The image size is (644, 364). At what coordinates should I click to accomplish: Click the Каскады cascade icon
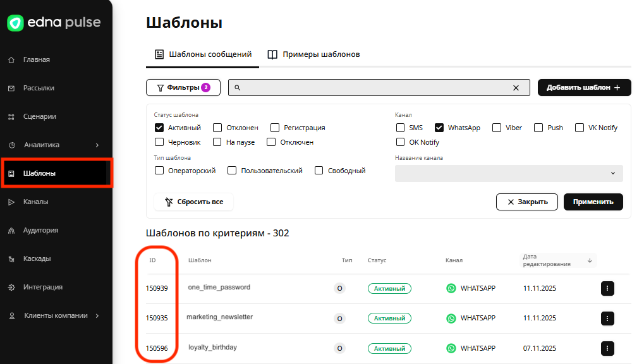(11, 259)
